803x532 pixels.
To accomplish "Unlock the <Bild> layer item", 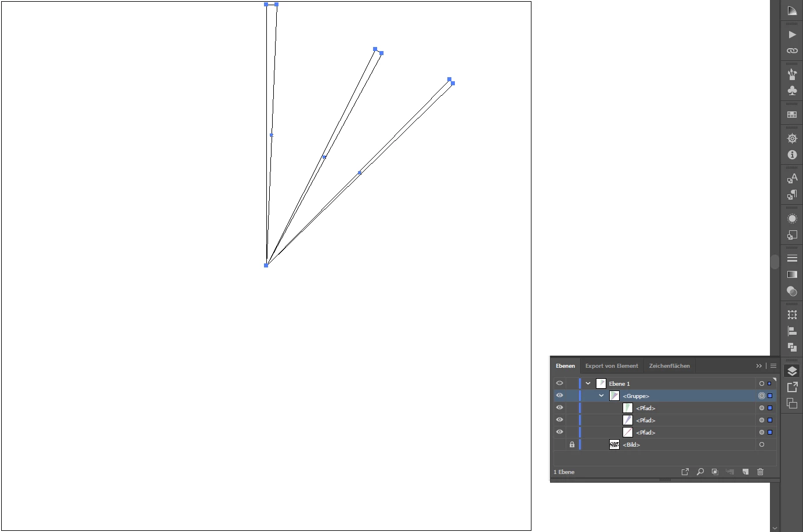I will pos(572,444).
